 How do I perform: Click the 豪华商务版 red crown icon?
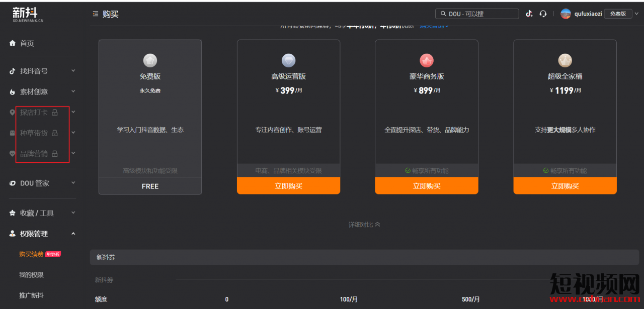click(427, 61)
